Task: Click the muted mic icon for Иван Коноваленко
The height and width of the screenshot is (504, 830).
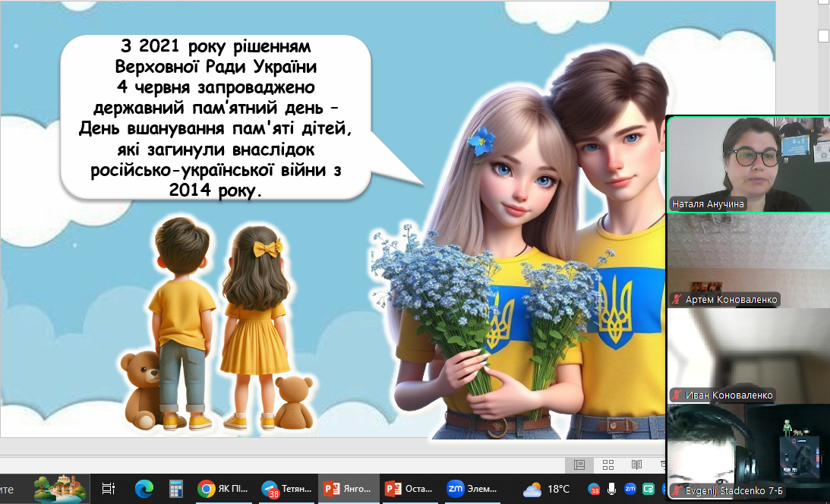Action: click(677, 395)
